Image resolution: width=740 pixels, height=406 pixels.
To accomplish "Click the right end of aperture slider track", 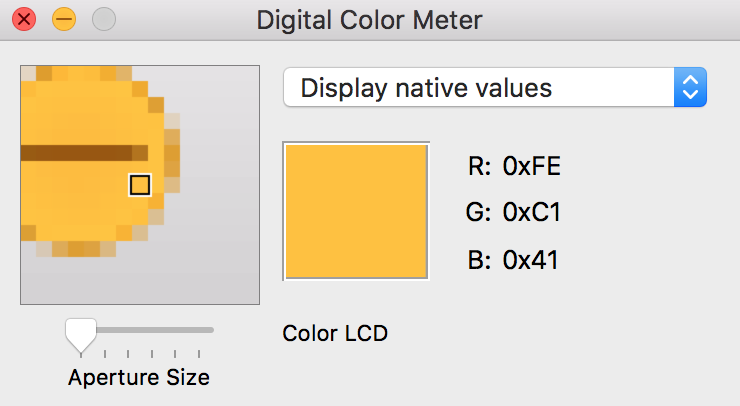I will pos(211,329).
